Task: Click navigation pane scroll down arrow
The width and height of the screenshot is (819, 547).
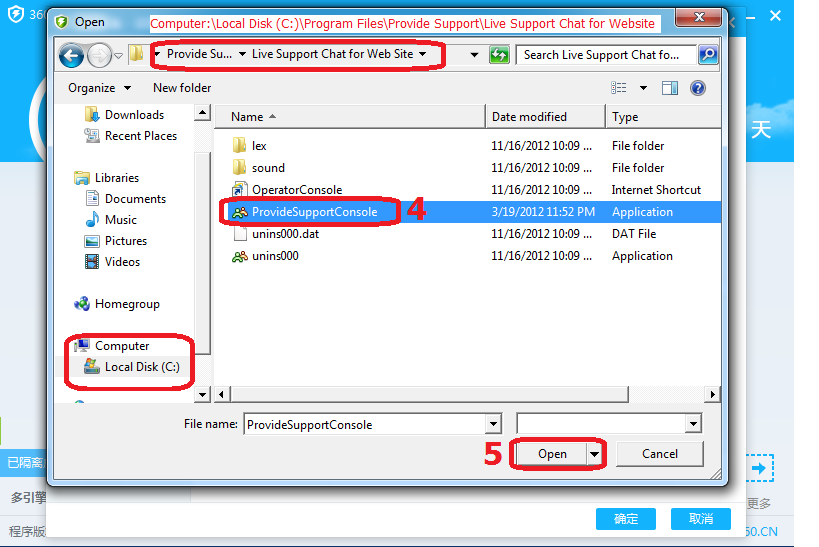Action: 202,394
